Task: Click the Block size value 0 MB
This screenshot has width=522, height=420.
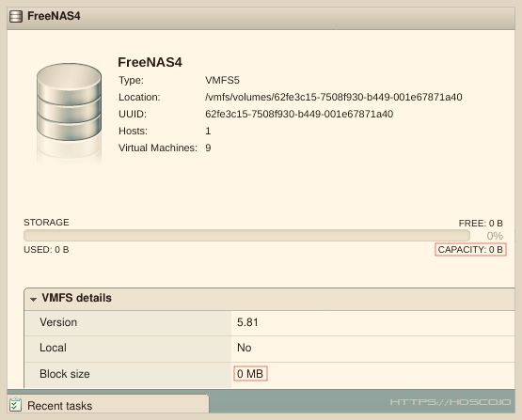Action: [x=250, y=374]
